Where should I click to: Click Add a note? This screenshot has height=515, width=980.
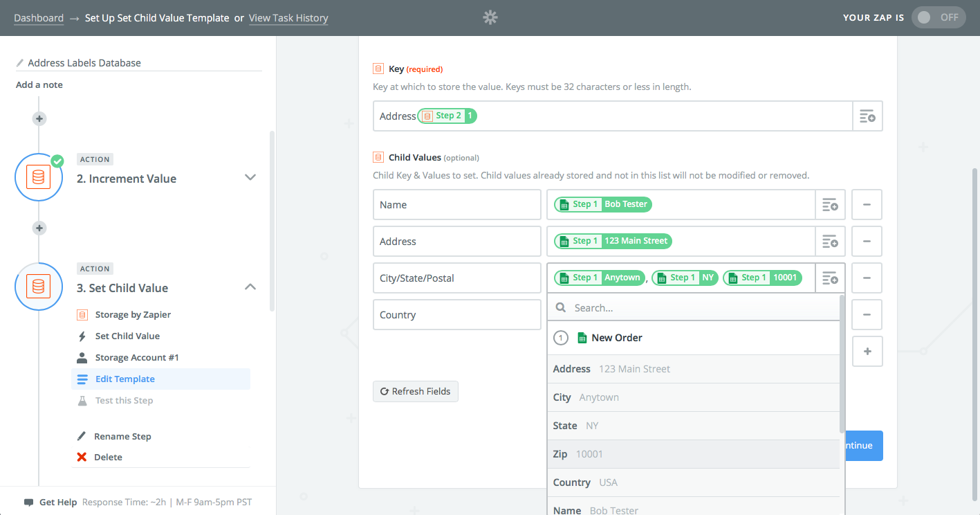39,85
